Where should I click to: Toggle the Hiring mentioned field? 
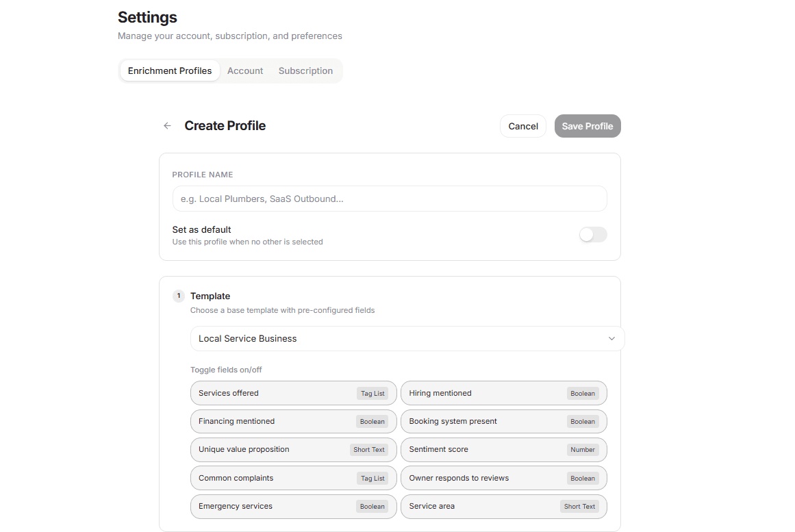click(x=503, y=394)
